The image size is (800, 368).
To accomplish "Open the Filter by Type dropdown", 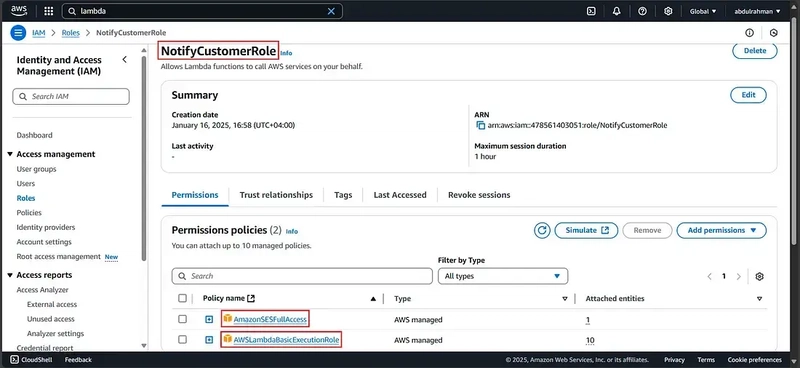I will pyautogui.click(x=503, y=276).
